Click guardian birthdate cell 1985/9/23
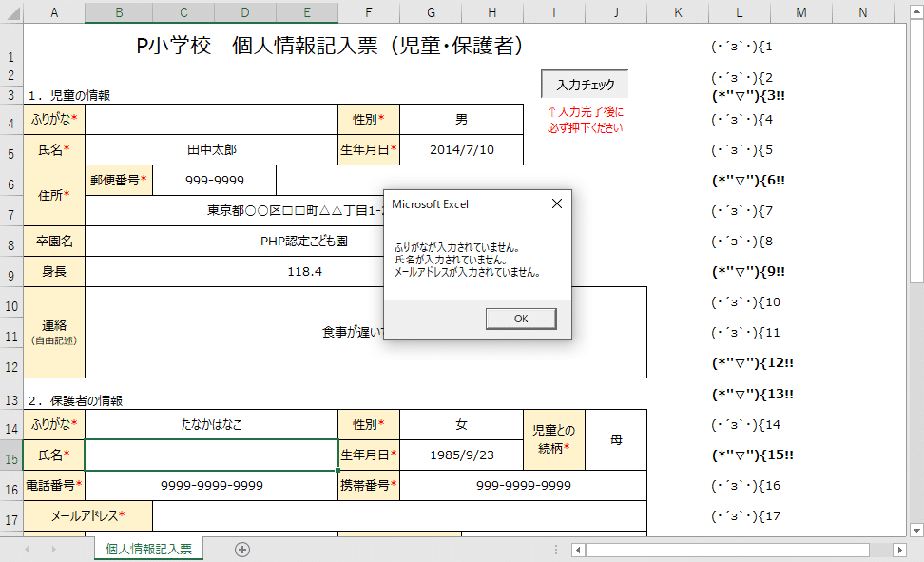Viewport: 924px width, 562px height. coord(461,455)
